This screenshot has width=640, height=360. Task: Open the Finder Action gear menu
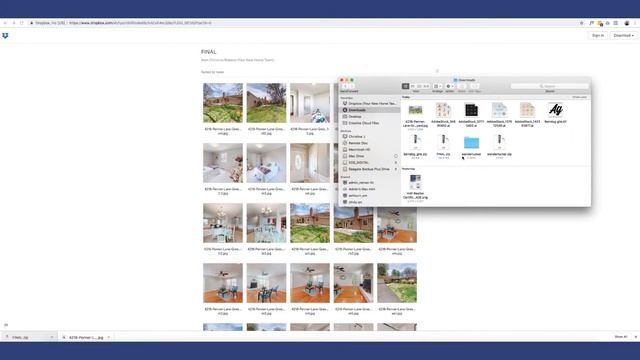pos(450,86)
